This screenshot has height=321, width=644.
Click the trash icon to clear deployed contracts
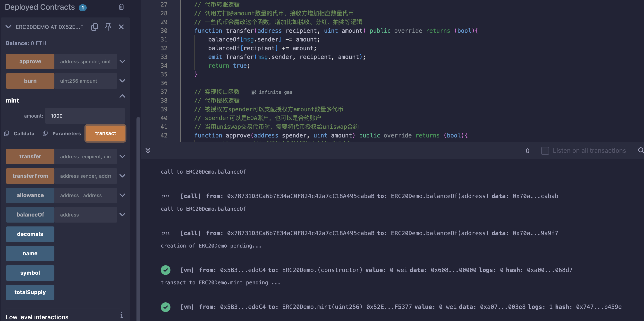coord(121,7)
